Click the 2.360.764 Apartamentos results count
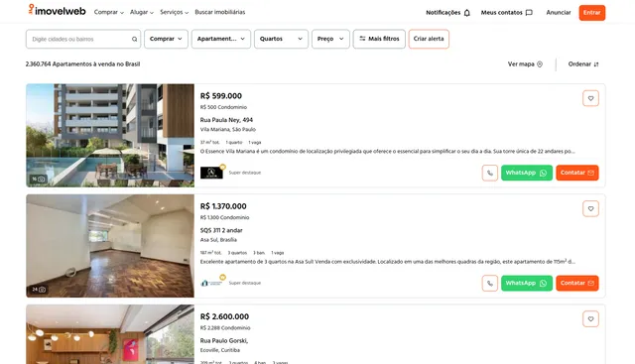Screen dimensions: 635x364 tap(82, 64)
